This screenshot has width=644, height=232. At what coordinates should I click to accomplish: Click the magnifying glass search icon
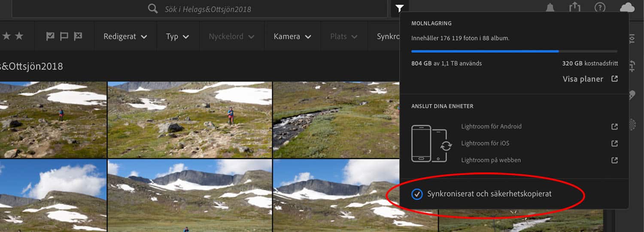tap(153, 9)
